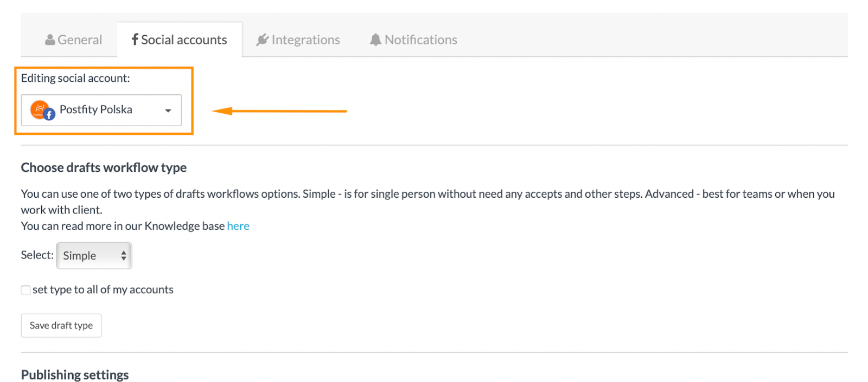Expand account selector using its caret arrow
868x382 pixels.
point(168,111)
